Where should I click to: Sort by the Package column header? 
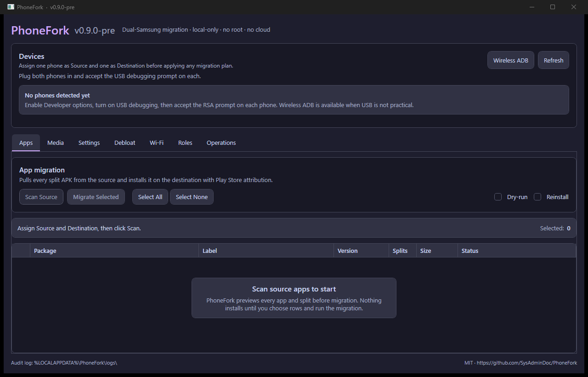(114, 251)
